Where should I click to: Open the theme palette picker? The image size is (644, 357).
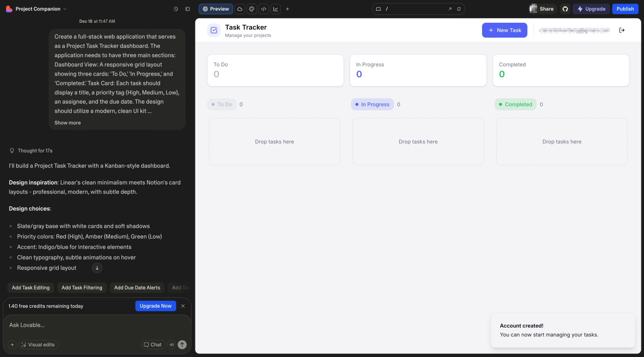pos(252,8)
